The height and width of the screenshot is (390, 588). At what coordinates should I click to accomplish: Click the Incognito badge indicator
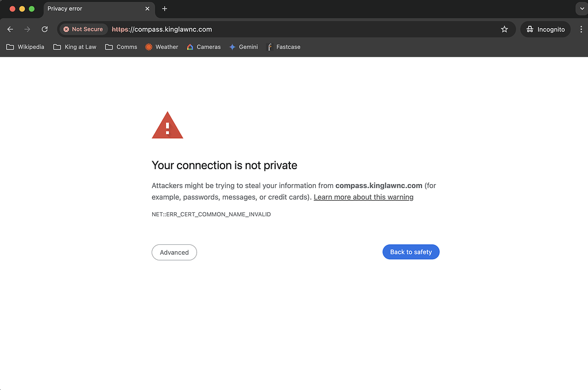[545, 29]
